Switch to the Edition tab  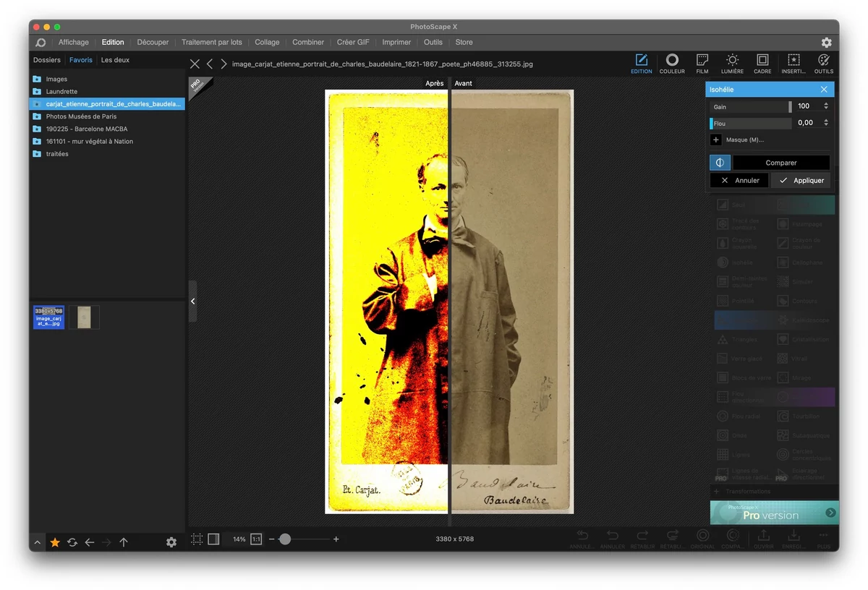(x=113, y=43)
